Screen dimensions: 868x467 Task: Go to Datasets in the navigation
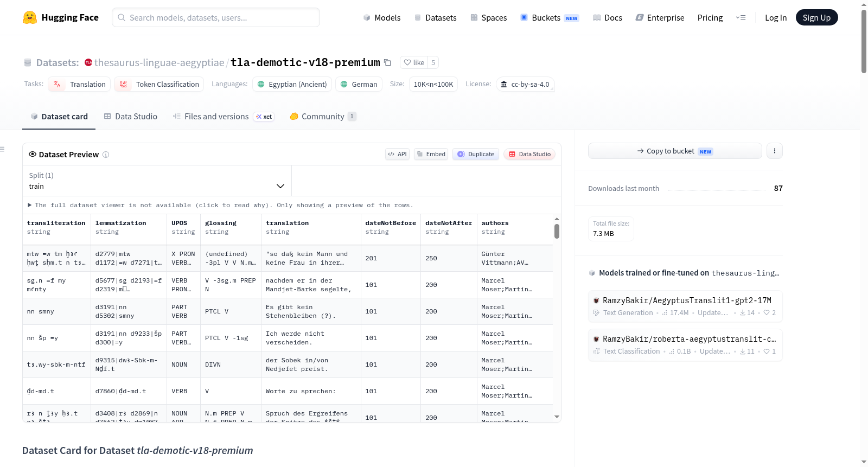(435, 17)
